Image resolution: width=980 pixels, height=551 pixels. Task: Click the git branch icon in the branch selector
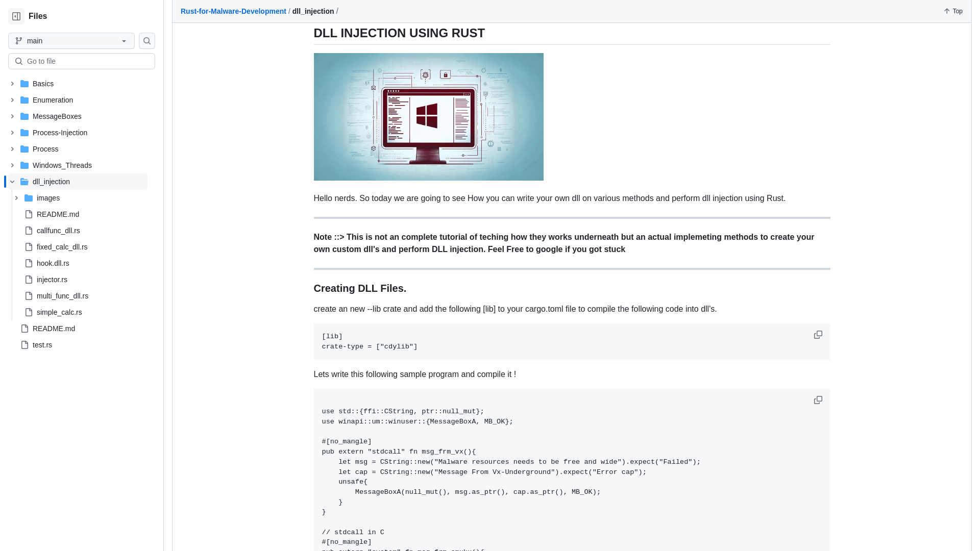coord(19,41)
